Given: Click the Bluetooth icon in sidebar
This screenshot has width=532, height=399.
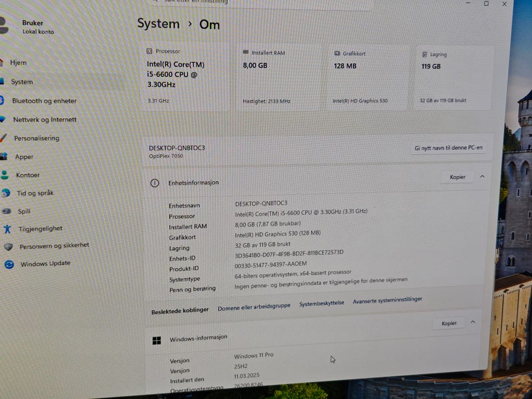Looking at the screenshot, I should (x=1, y=100).
